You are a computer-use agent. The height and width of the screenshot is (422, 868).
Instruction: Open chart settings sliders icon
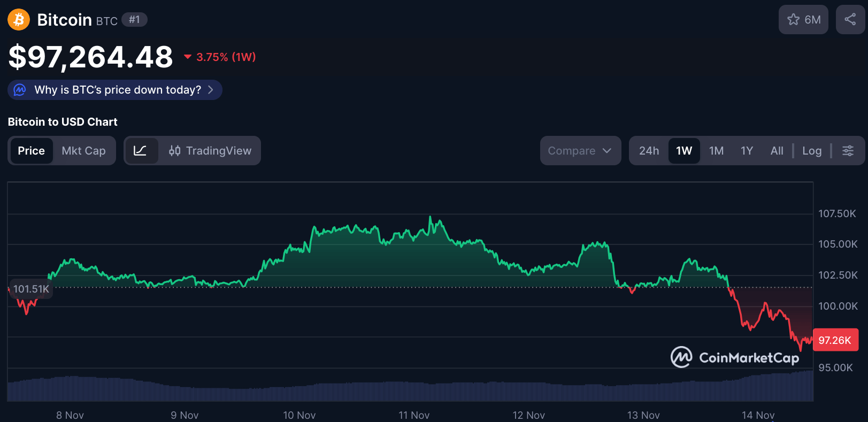[848, 151]
